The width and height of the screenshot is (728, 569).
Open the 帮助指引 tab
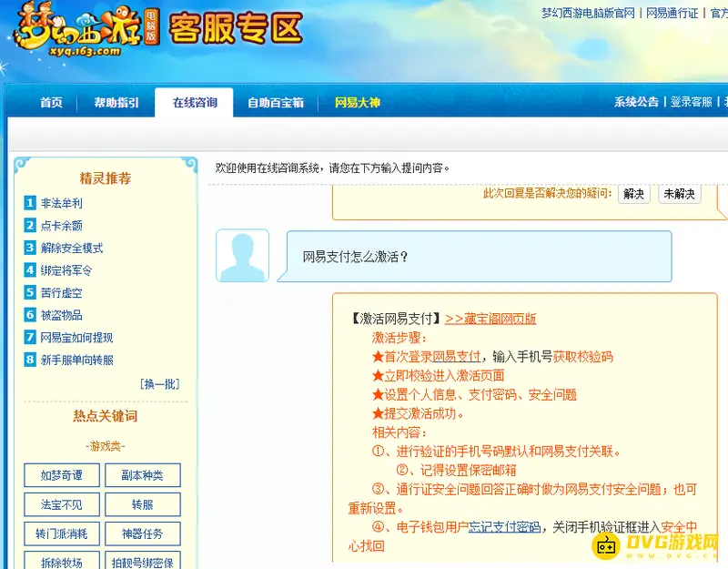point(116,102)
